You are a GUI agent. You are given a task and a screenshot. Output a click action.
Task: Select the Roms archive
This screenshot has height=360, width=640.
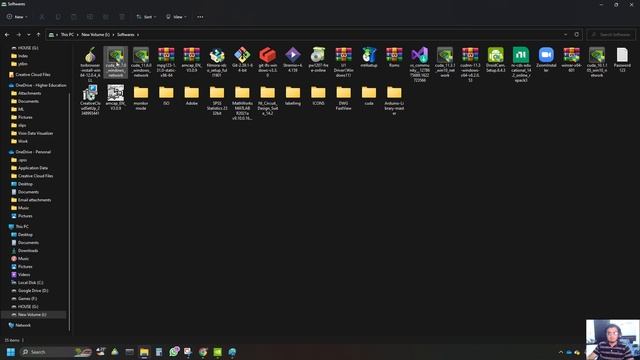point(394,57)
